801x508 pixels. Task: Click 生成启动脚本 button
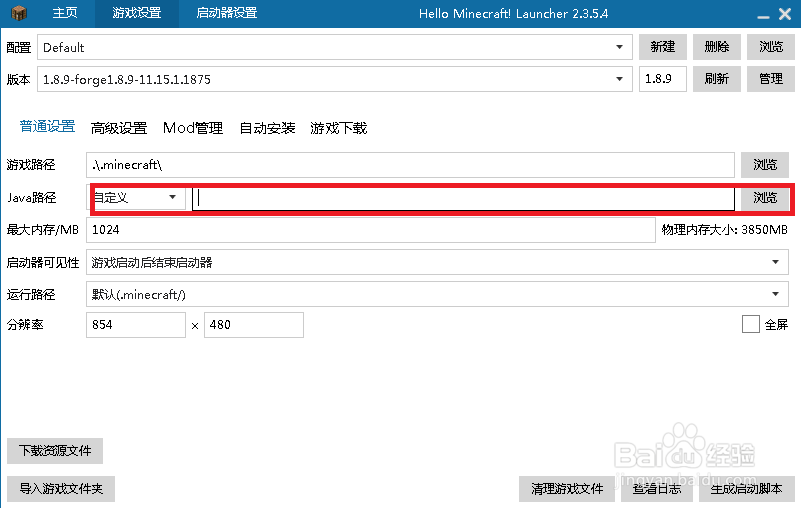pos(746,489)
